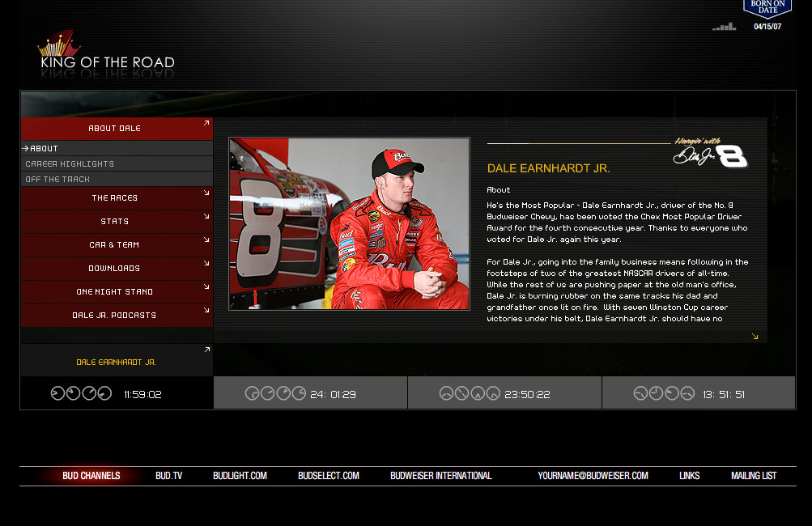Image resolution: width=812 pixels, height=526 pixels.
Task: Click the King of the Road crown logo
Action: tap(59, 44)
